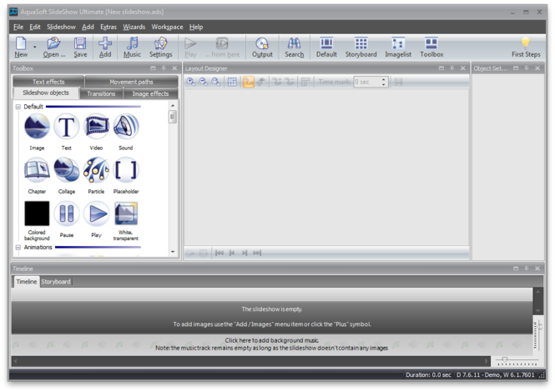The width and height of the screenshot is (555, 392).
Task: Open the File menu
Action: [18, 27]
